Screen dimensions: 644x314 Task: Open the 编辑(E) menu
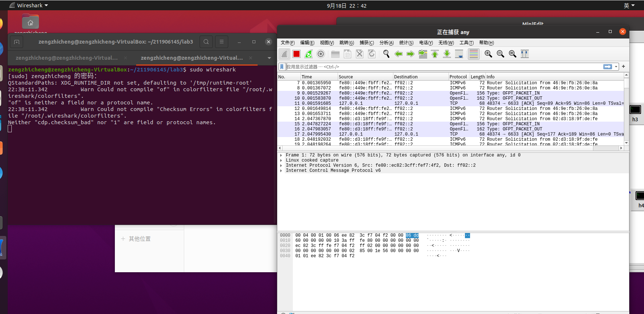[x=307, y=43]
